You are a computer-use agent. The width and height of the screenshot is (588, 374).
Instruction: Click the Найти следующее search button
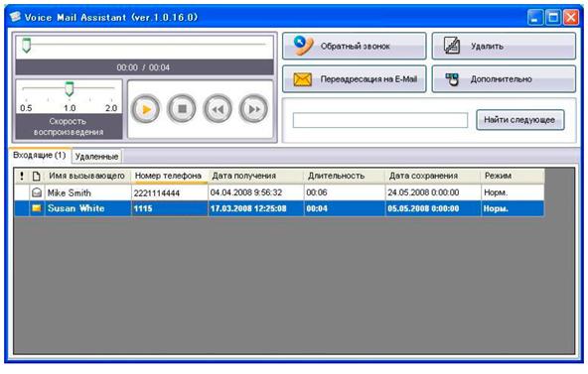(520, 120)
